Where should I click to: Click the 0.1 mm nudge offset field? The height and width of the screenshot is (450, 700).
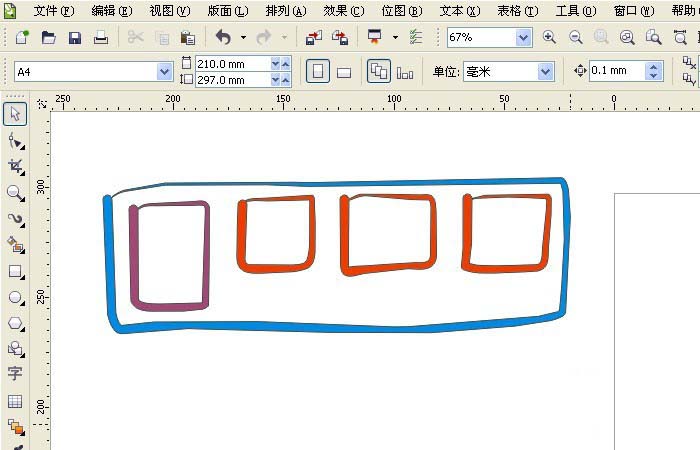(617, 71)
